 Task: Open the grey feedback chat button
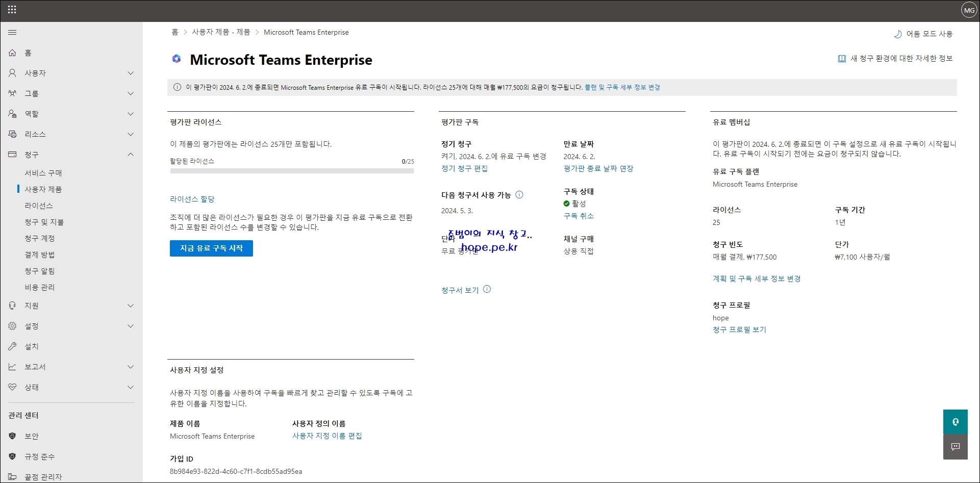point(956,447)
